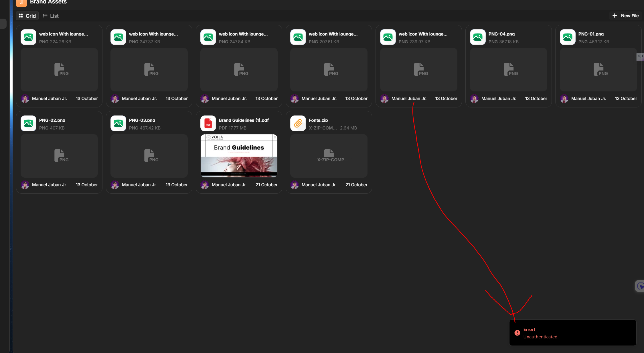Image resolution: width=644 pixels, height=353 pixels.
Task: Click Manuel Juban Jr. avatar on Fonts.zip card
Action: (x=295, y=185)
